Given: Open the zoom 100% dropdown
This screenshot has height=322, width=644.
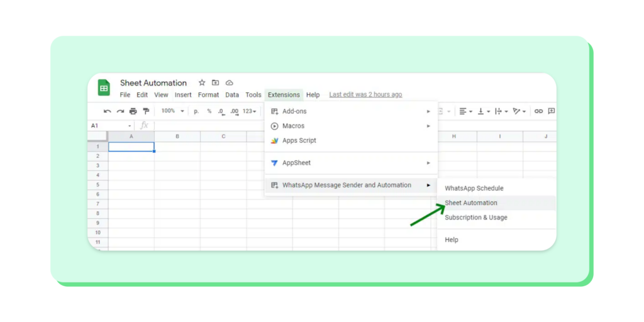Looking at the screenshot, I should tap(172, 111).
